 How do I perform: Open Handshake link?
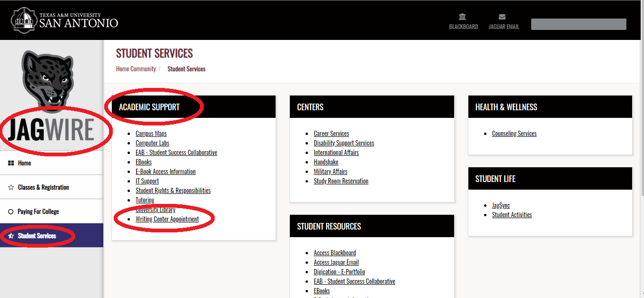[326, 162]
